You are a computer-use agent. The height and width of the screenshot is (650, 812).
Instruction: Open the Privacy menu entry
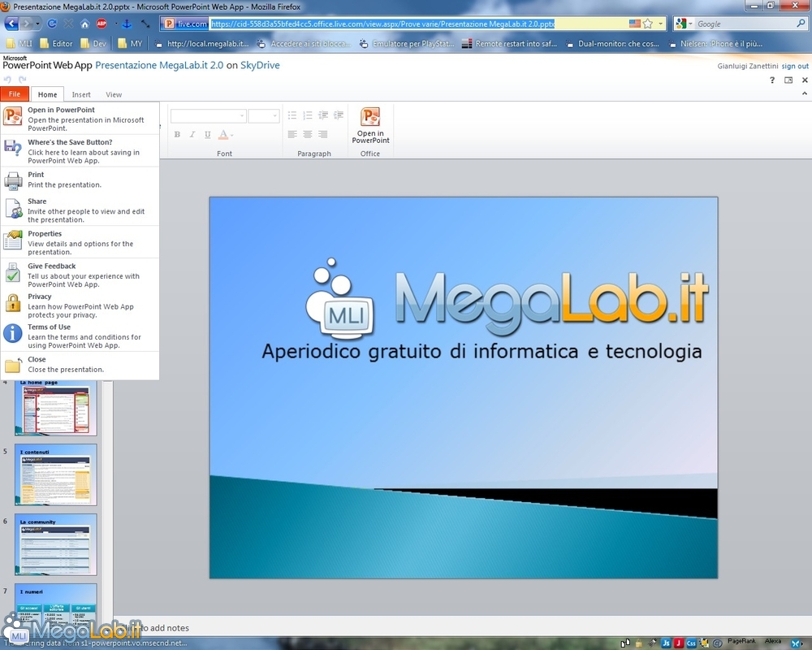pos(80,305)
